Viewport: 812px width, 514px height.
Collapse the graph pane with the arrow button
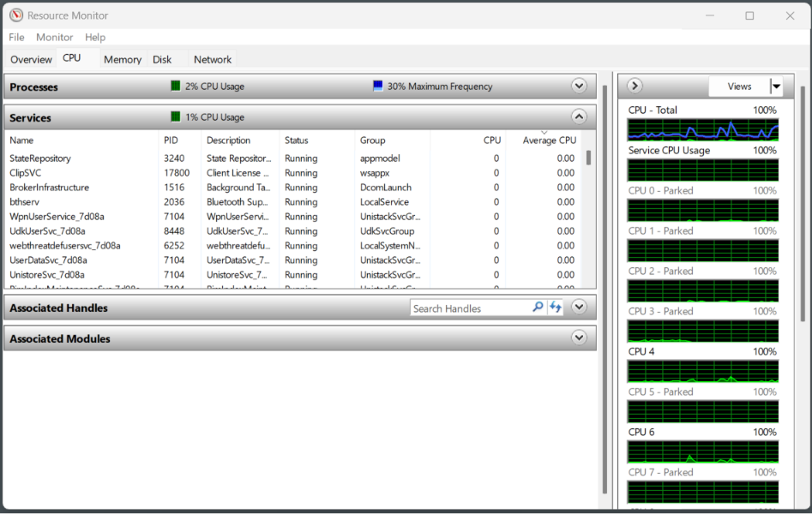(x=635, y=86)
